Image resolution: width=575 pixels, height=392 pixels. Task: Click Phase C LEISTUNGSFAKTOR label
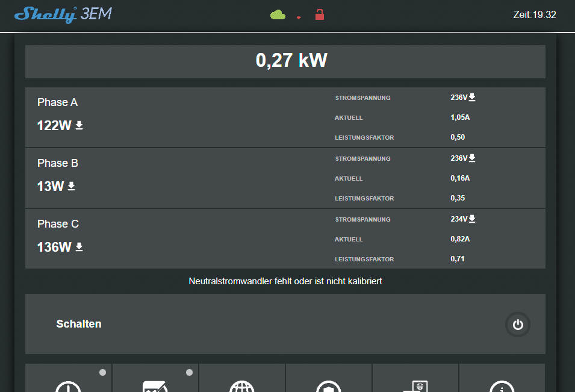[x=364, y=260]
